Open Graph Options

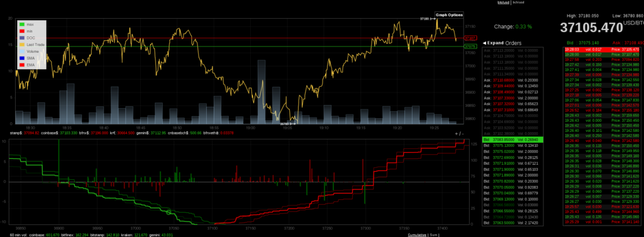coord(449,15)
